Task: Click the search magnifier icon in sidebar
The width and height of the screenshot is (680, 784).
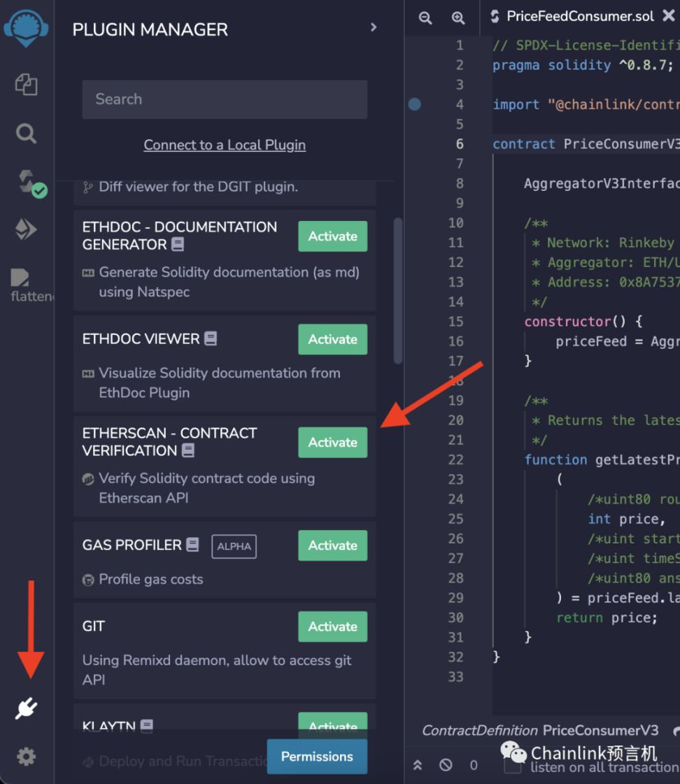Action: click(26, 134)
